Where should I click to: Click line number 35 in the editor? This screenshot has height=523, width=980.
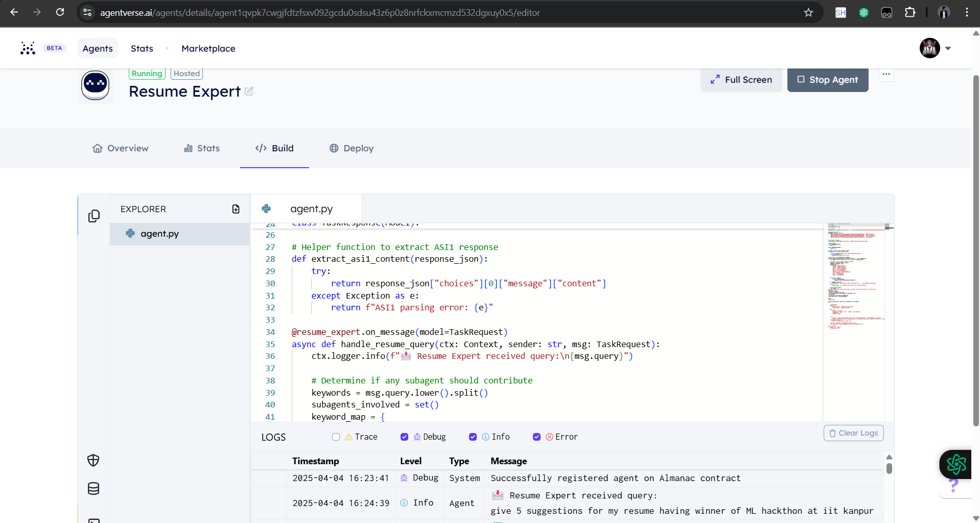(270, 345)
